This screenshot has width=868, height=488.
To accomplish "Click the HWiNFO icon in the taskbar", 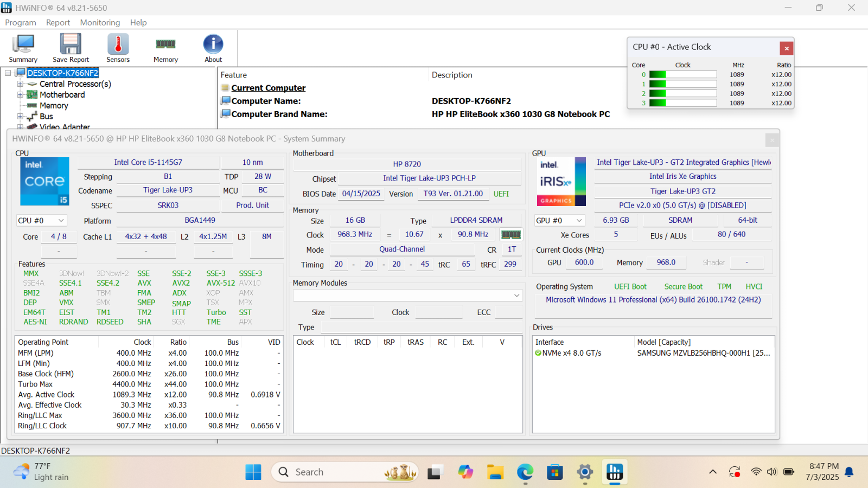I will click(x=614, y=472).
